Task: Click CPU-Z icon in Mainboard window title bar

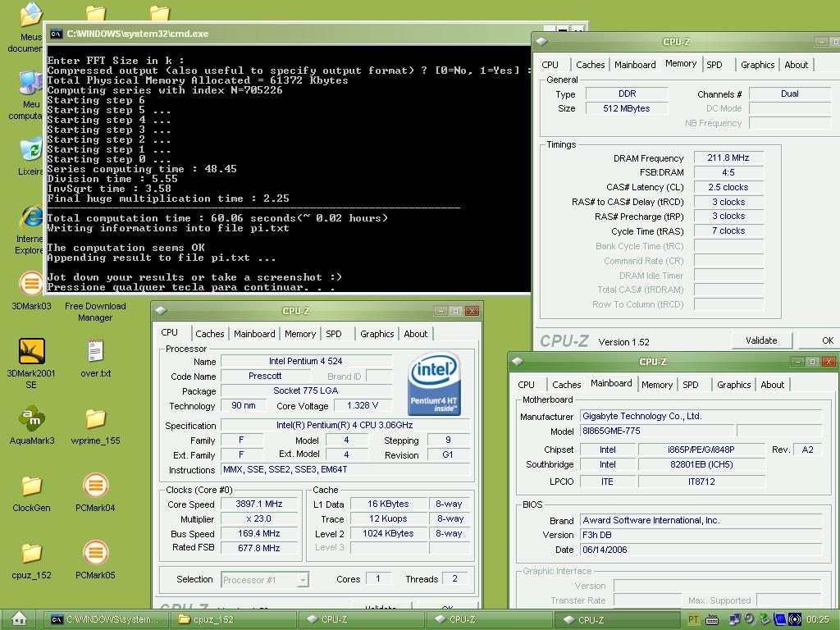Action: click(x=517, y=362)
